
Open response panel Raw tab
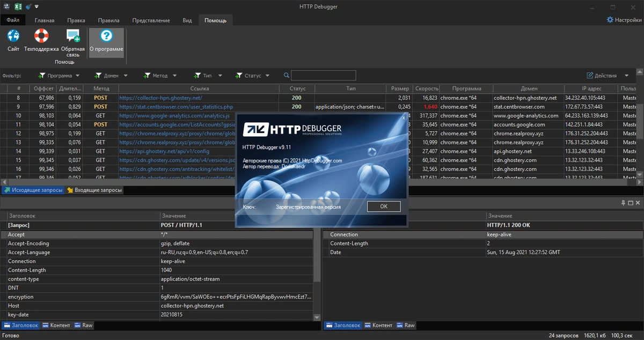406,325
